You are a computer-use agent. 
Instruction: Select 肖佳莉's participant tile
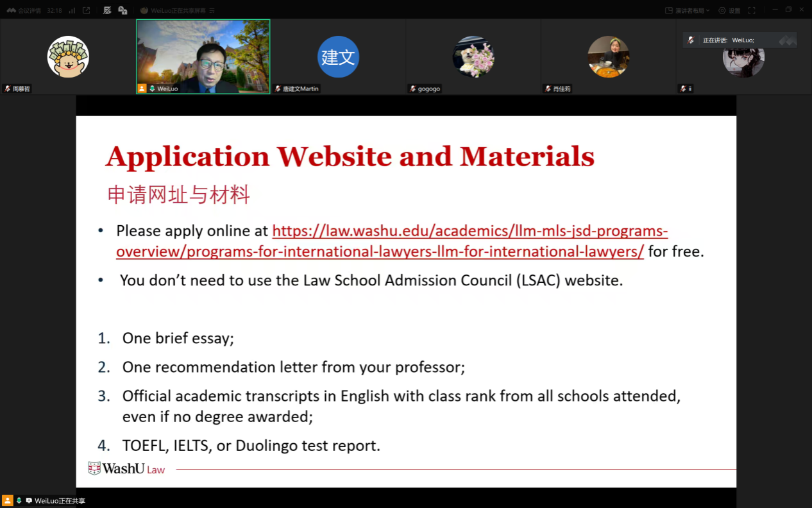pos(608,57)
